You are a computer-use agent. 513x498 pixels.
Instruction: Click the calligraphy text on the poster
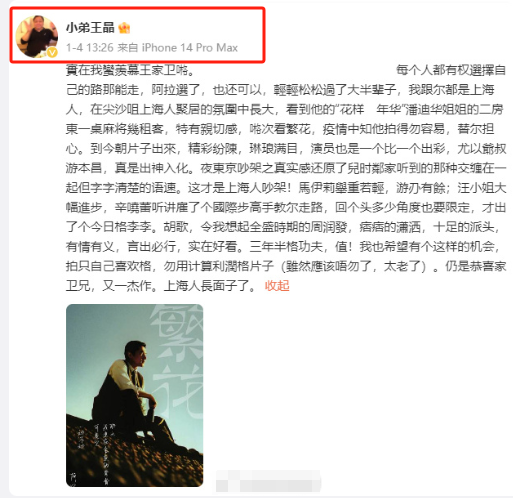click(97, 447)
